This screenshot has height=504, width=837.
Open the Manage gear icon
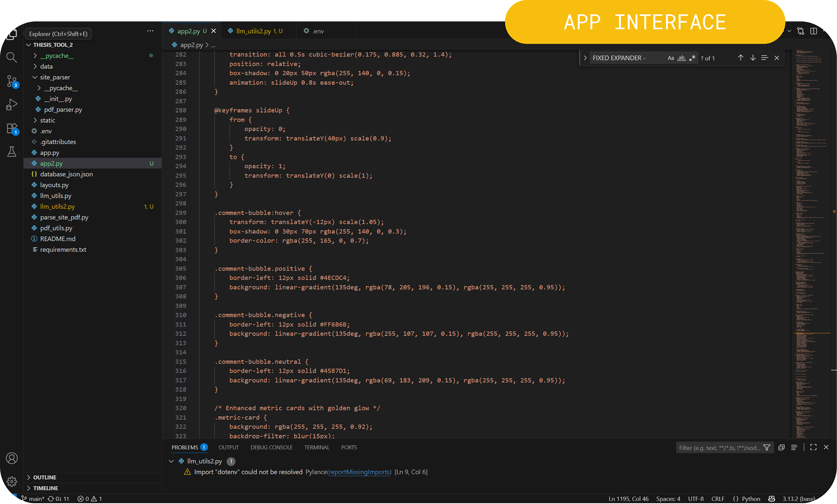tap(12, 481)
